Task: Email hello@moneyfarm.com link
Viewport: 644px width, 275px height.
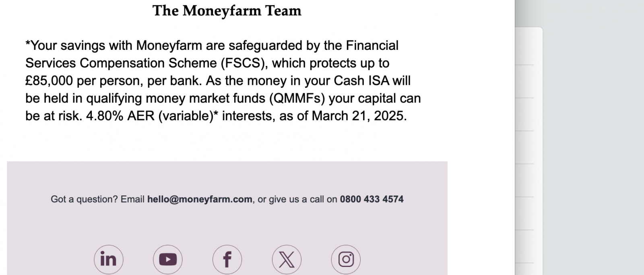Action: point(200,199)
